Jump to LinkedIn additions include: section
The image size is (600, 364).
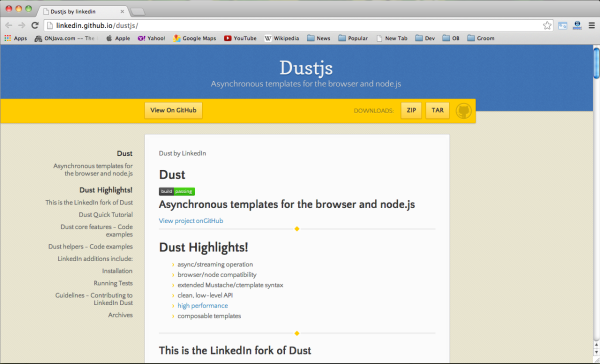[95, 259]
